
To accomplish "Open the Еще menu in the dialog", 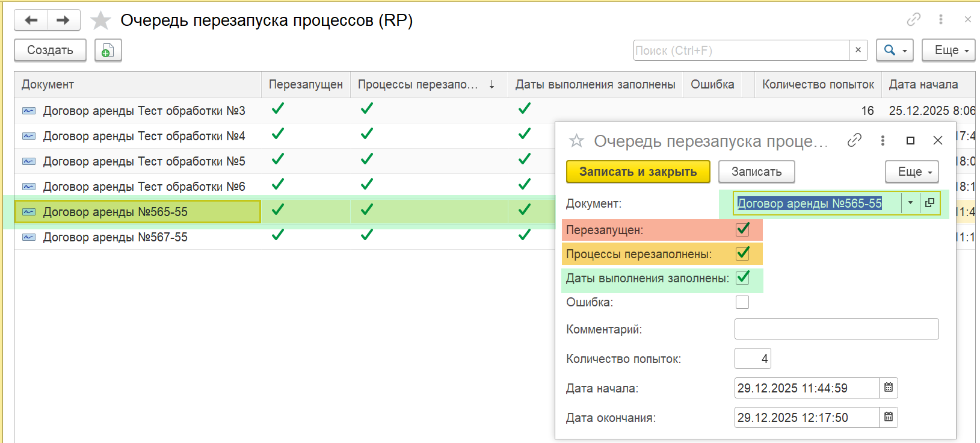I will (911, 172).
